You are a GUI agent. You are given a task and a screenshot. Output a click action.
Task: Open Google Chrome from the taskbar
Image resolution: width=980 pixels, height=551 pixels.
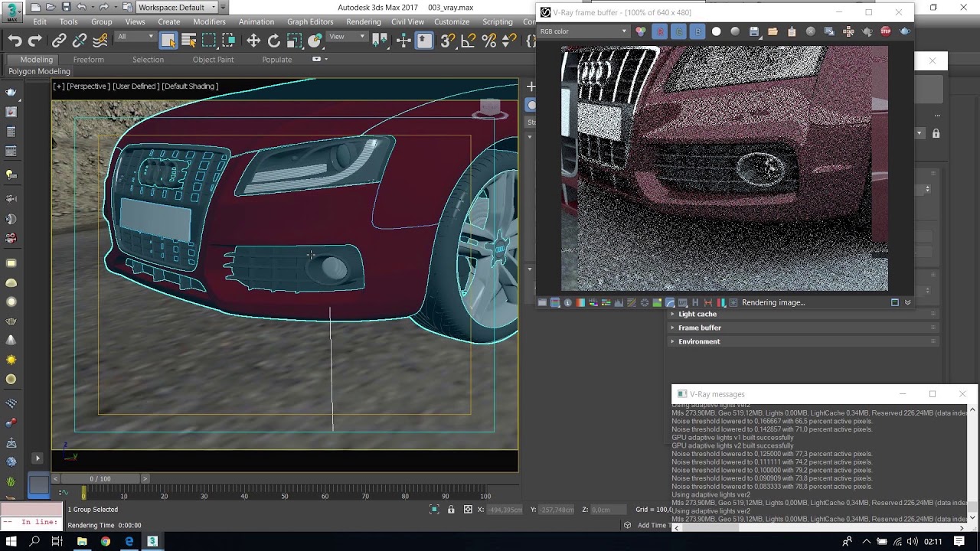[105, 541]
